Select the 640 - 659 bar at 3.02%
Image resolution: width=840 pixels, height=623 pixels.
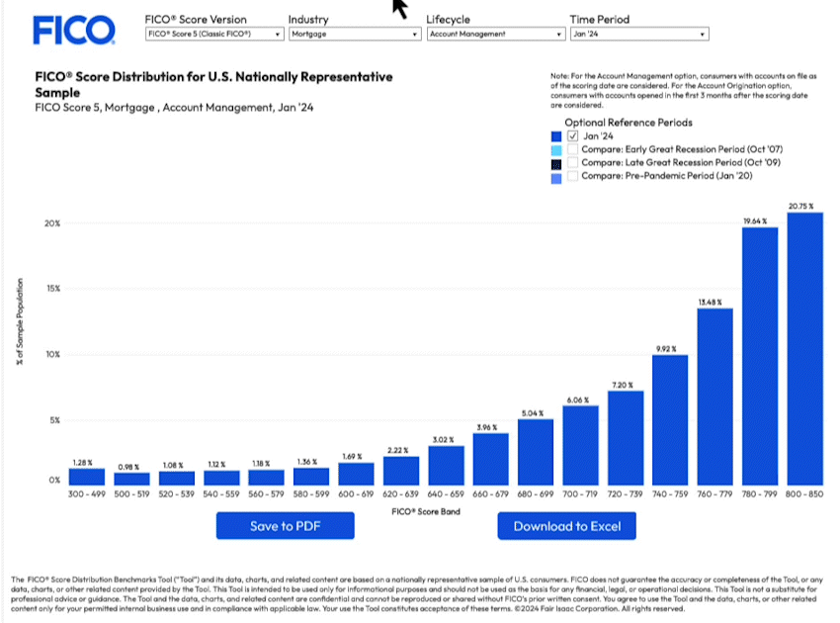point(446,466)
